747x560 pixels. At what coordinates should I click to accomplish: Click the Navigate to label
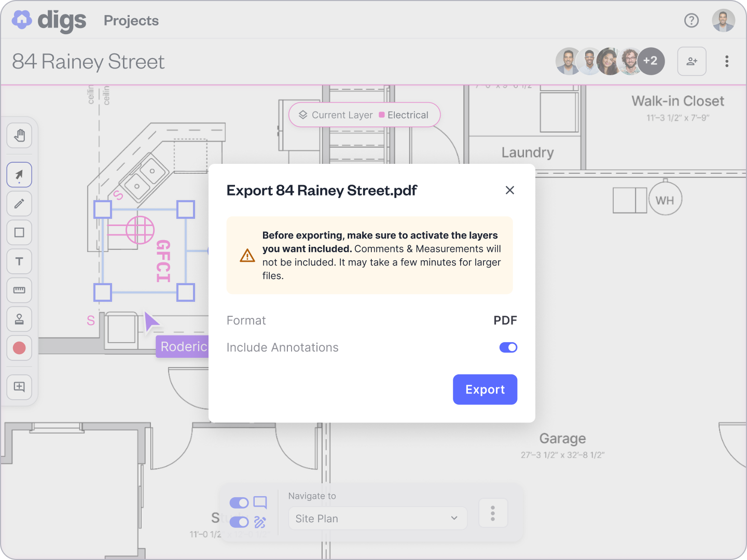[x=312, y=496]
